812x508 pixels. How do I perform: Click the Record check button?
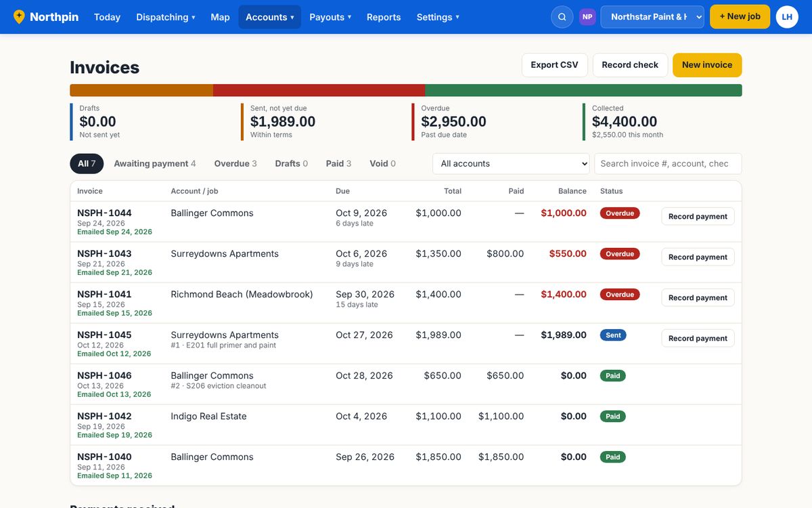[630, 65]
